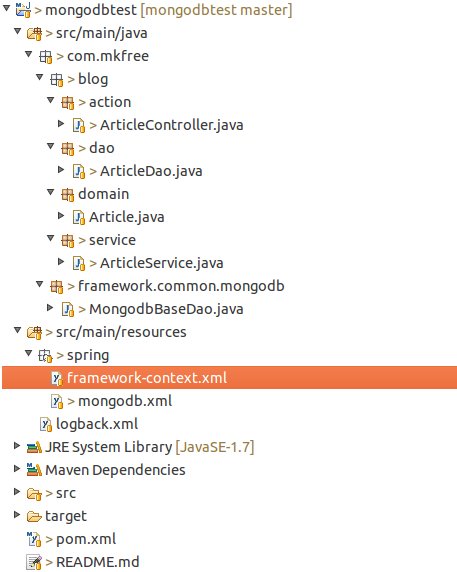Click the src/main/java source folder icon

coord(34,34)
